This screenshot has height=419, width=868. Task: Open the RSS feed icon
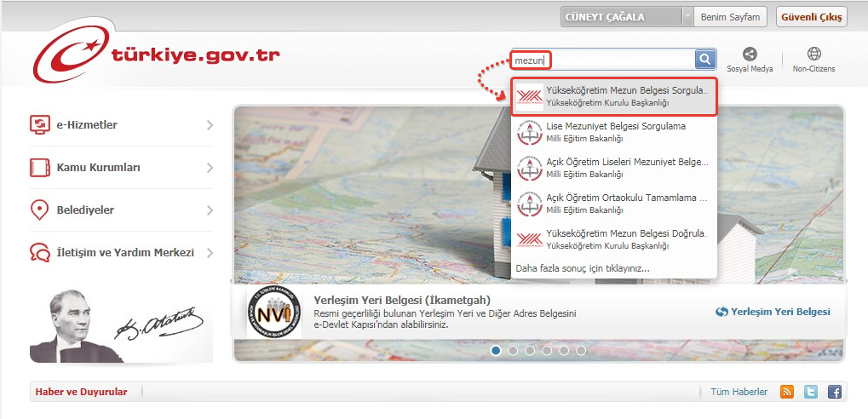point(787,392)
